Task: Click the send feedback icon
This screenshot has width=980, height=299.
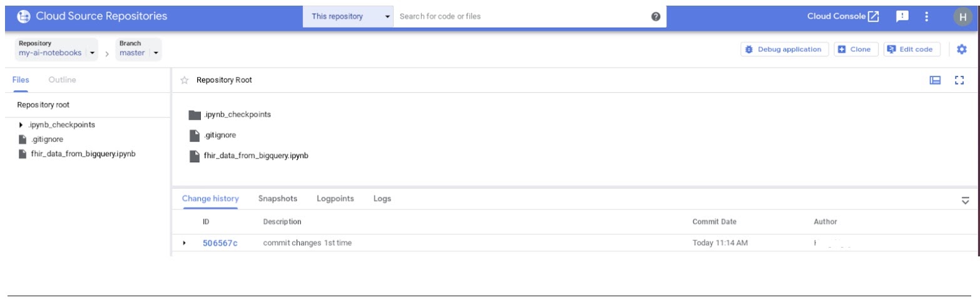Action: [902, 16]
